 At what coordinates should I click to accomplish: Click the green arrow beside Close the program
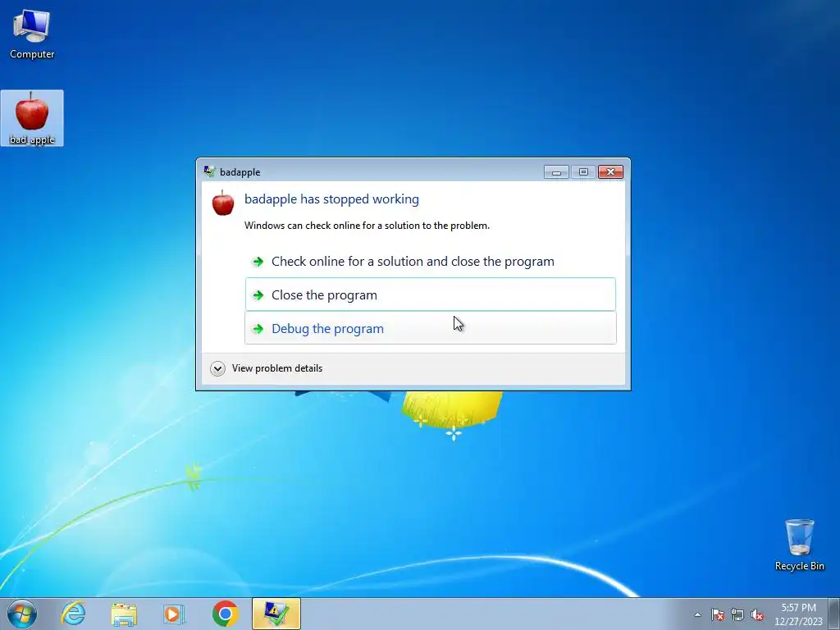coord(258,295)
